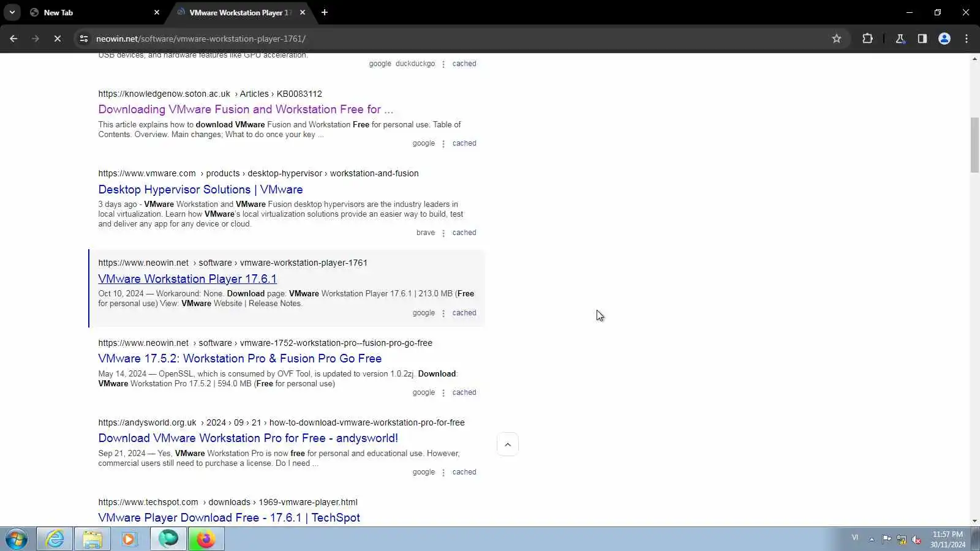Click the VI language indicator

[855, 538]
